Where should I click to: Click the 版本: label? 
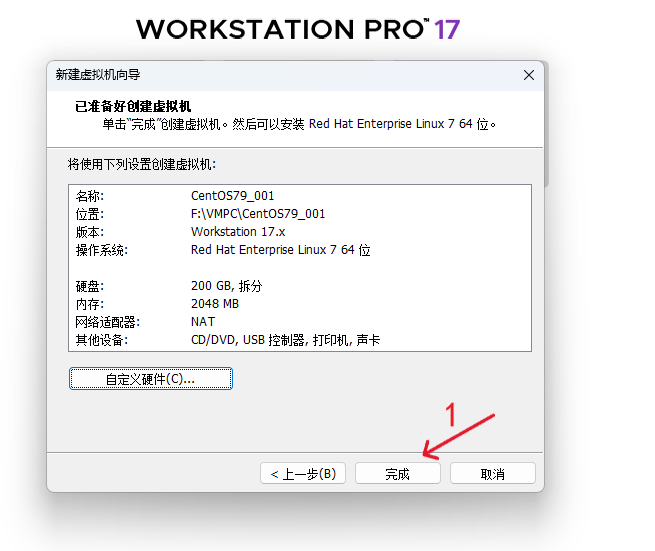click(x=90, y=232)
